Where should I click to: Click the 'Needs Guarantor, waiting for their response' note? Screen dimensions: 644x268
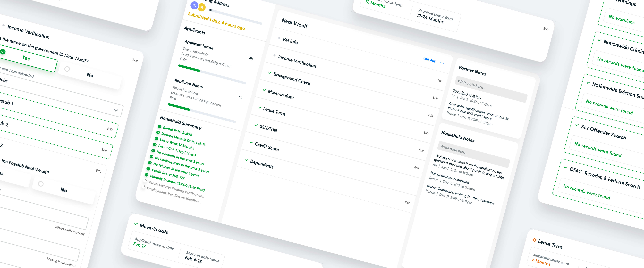461,194
